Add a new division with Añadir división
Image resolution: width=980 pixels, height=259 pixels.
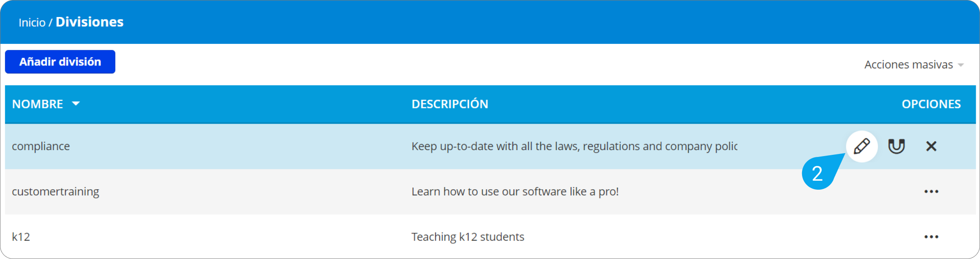pos(60,62)
